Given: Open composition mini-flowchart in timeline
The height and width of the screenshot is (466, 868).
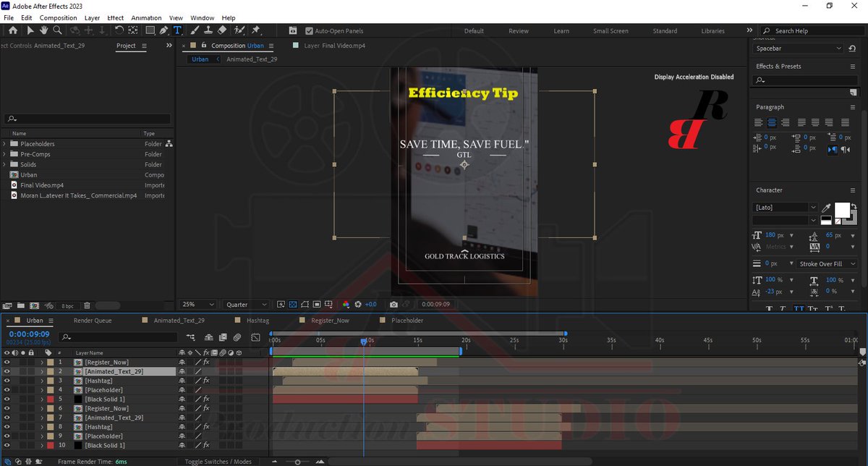Looking at the screenshot, I should point(191,337).
